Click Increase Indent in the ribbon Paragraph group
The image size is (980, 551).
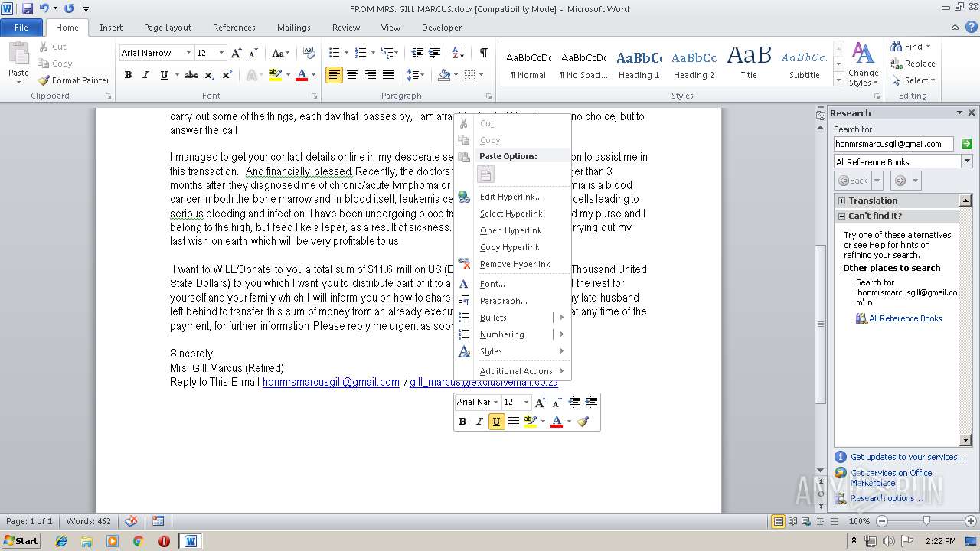tap(435, 53)
